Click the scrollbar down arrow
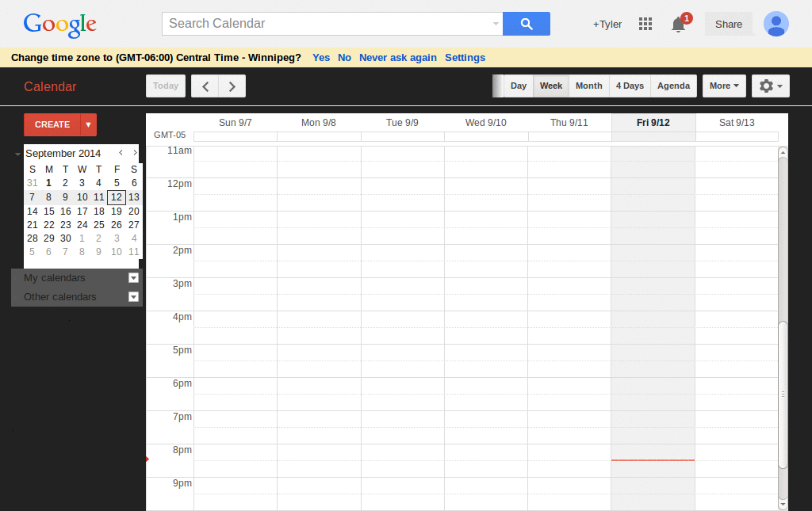The image size is (812, 511). (783, 505)
